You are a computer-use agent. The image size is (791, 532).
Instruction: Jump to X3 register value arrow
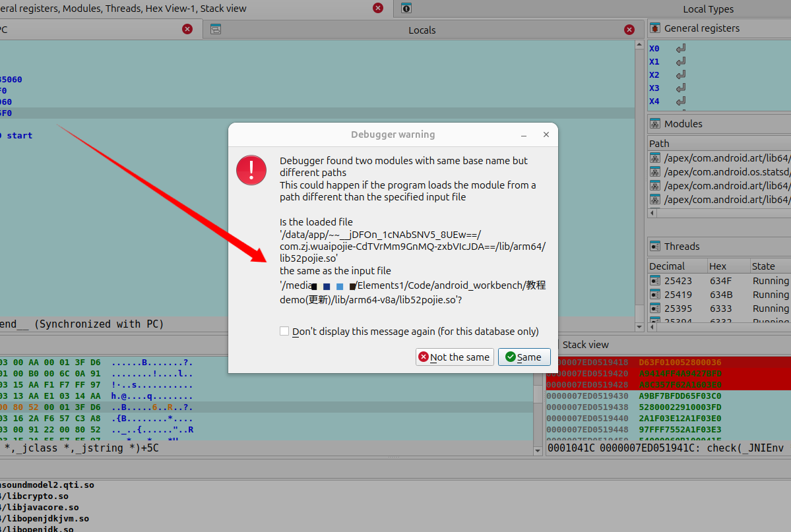[x=681, y=88]
